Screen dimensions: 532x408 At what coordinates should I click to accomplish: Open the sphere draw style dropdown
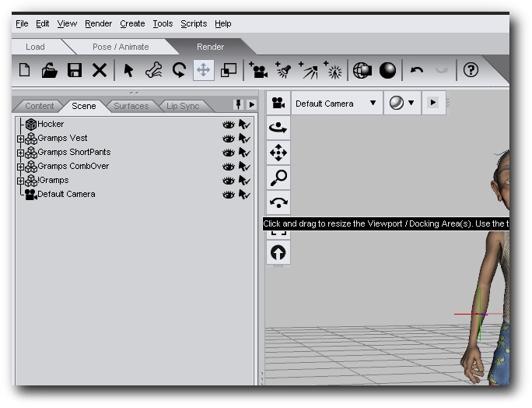click(402, 103)
